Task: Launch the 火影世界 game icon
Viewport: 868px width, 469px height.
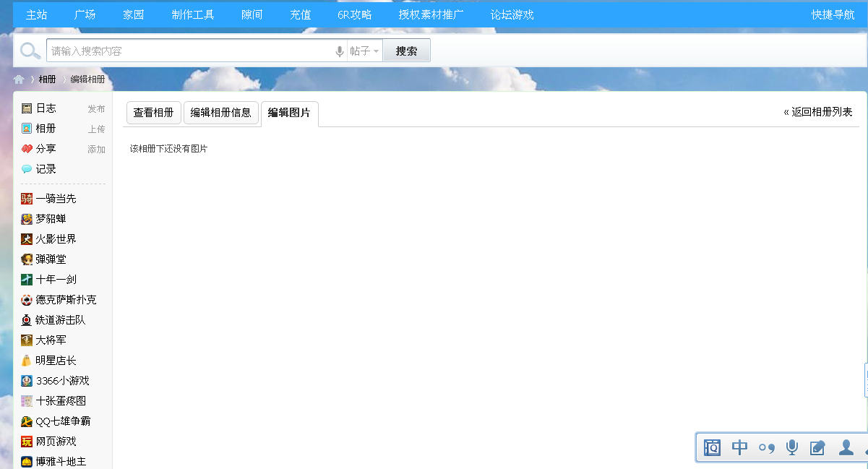Action: coord(27,239)
